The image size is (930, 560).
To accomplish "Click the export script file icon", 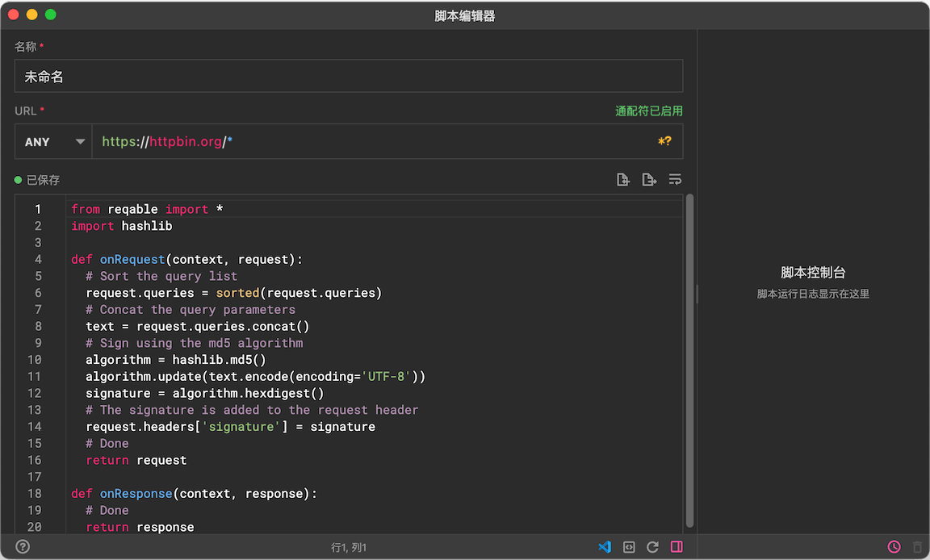I will tap(649, 180).
